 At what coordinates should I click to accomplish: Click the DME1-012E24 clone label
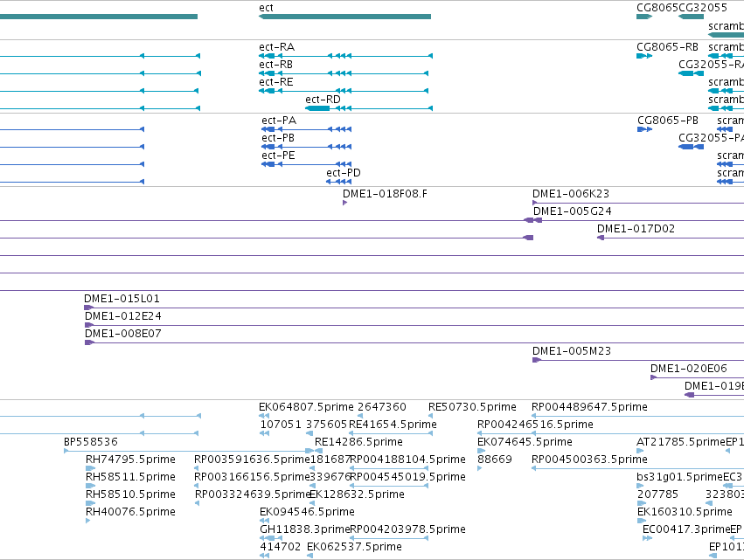pos(123,316)
